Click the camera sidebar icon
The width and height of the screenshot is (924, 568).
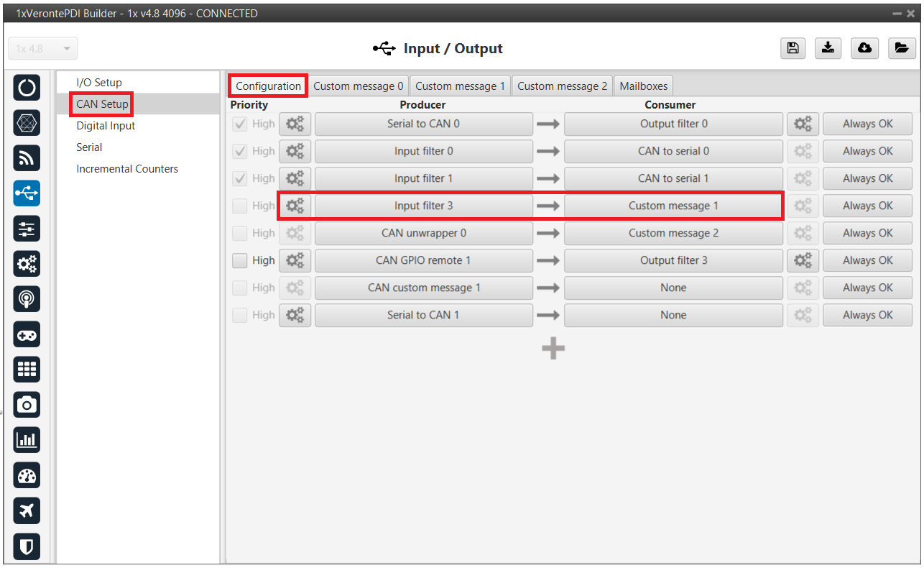(27, 405)
